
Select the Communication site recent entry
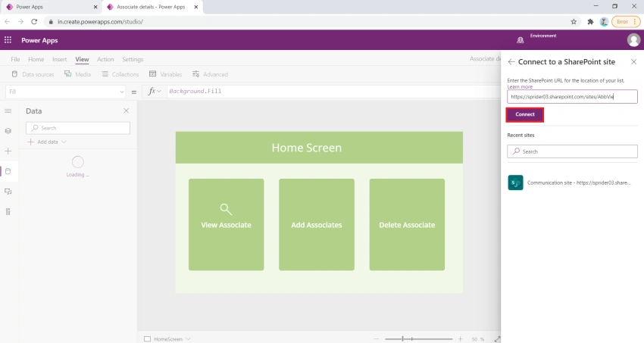tap(572, 182)
